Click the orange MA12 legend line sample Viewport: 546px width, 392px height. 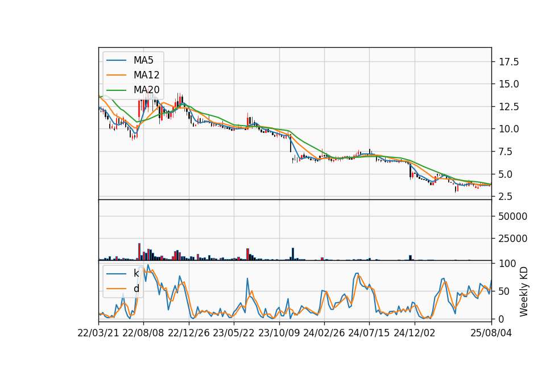116,75
